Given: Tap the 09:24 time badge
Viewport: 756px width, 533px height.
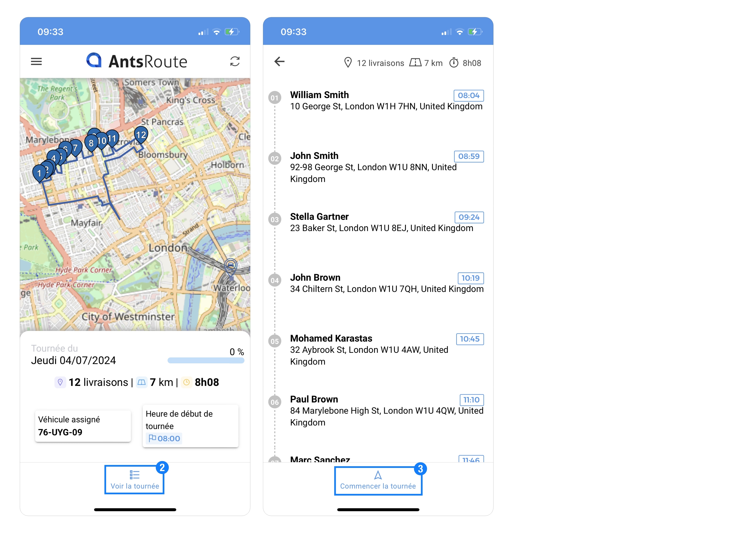Looking at the screenshot, I should click(469, 217).
